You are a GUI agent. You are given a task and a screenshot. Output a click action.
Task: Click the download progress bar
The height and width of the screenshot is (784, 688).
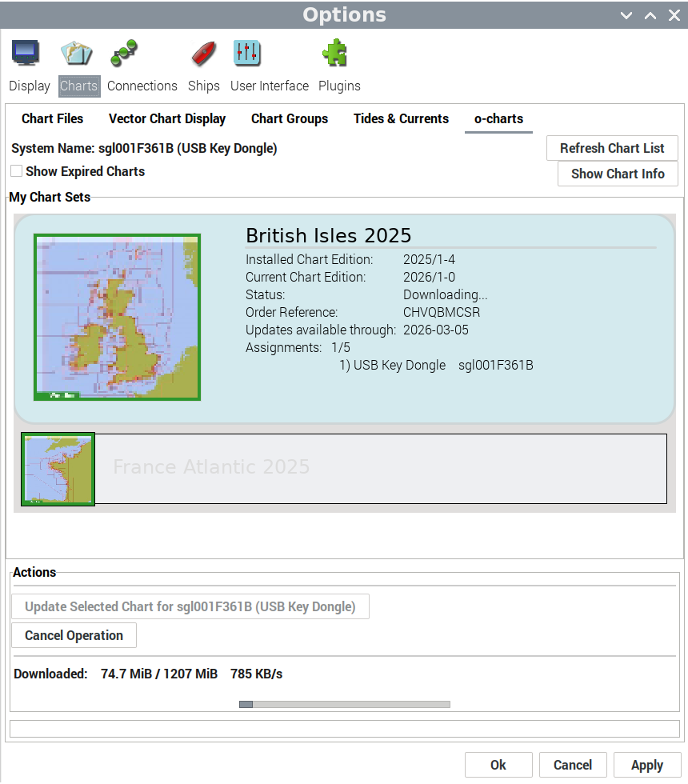345,704
